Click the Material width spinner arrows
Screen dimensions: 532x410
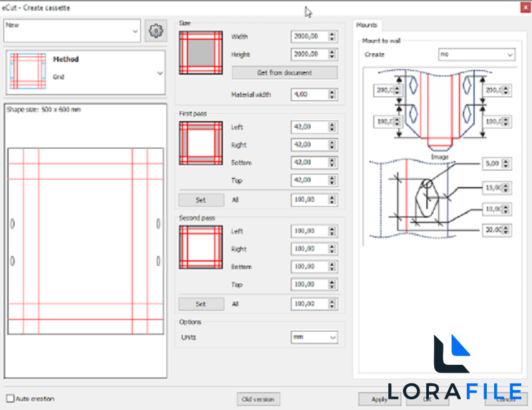[x=332, y=95]
